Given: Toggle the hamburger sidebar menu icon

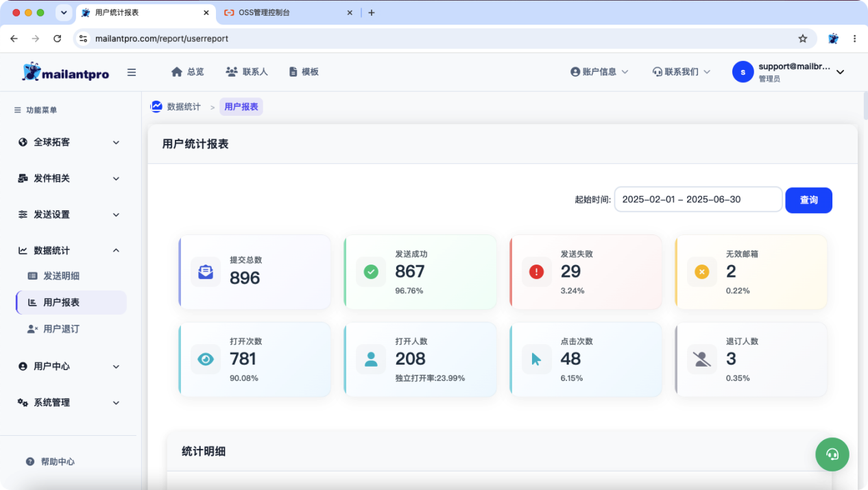Looking at the screenshot, I should coord(132,72).
